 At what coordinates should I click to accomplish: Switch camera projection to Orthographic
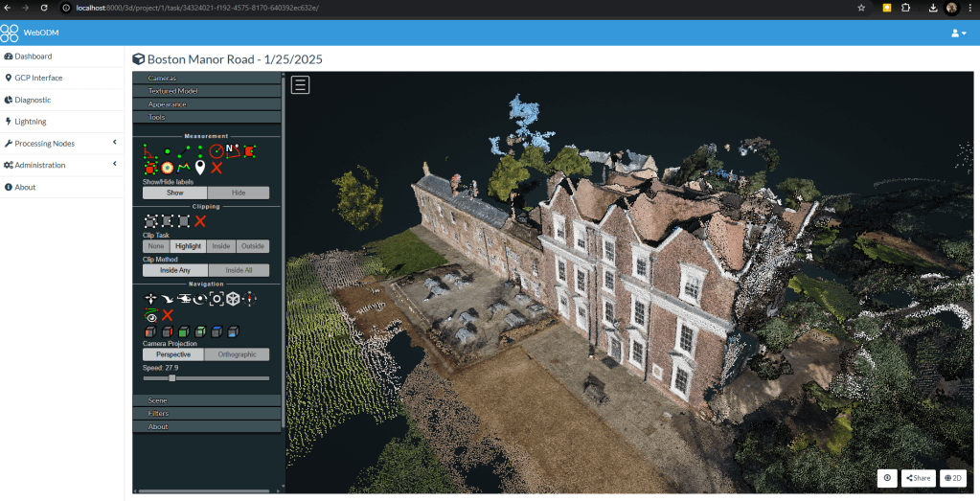pyautogui.click(x=238, y=354)
